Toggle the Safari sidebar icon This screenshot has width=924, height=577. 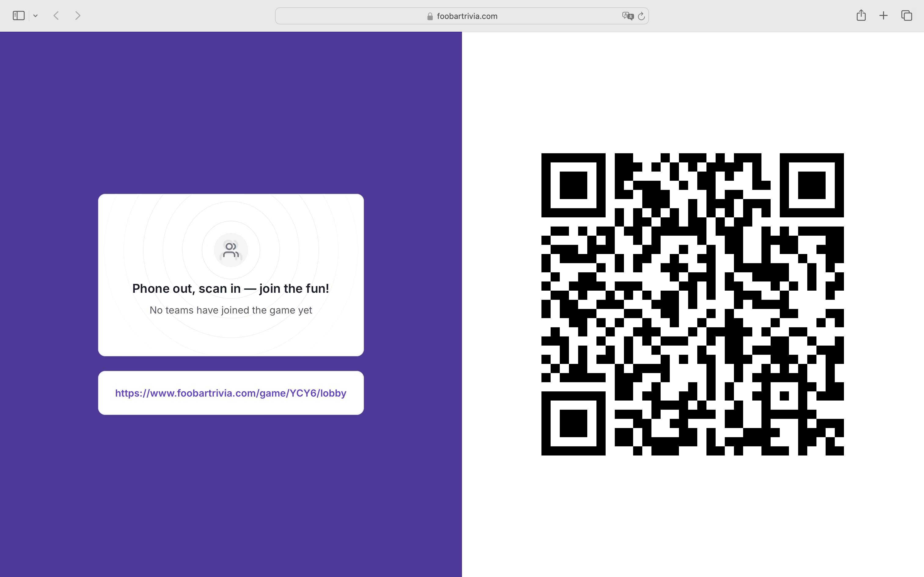[x=18, y=16]
